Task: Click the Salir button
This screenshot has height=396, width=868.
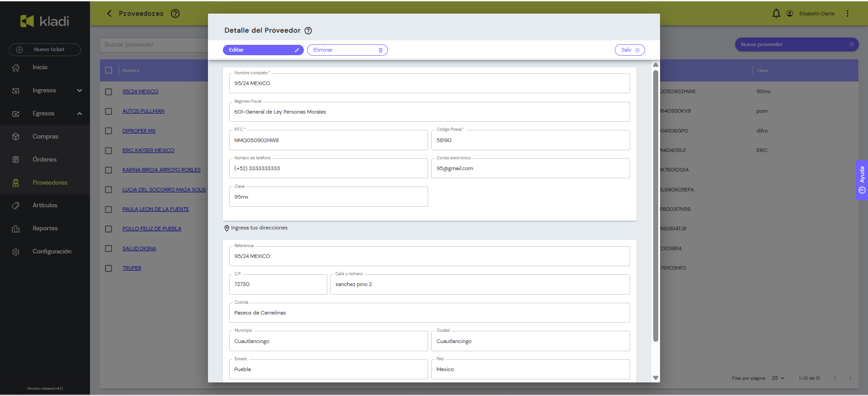Action: point(630,50)
